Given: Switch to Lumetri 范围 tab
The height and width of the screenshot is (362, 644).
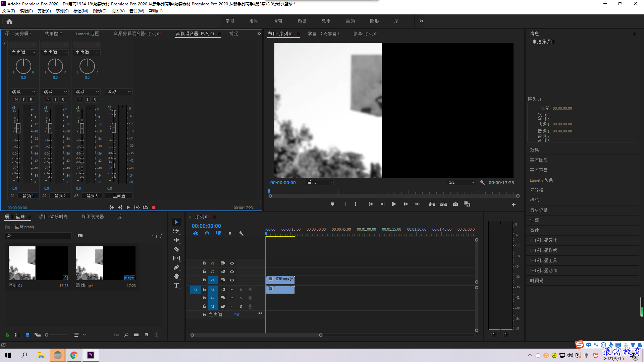Looking at the screenshot, I should (x=88, y=34).
